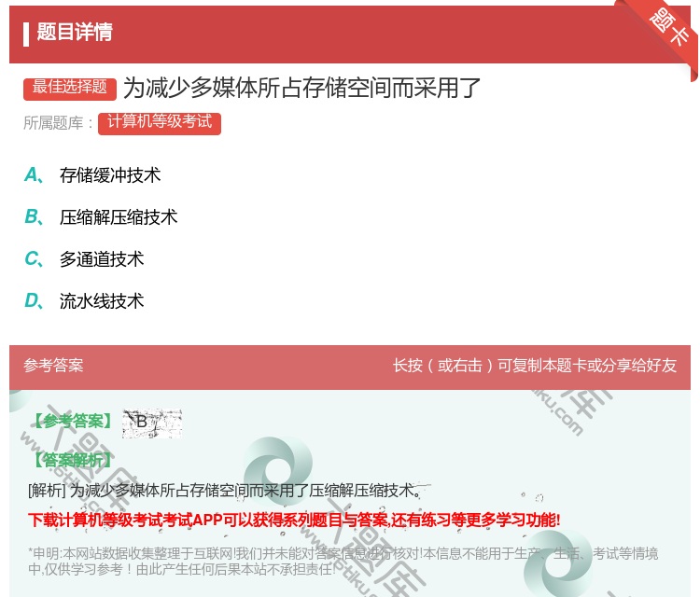
Task: Select option B 压缩解压缩技术
Action: pos(101,216)
